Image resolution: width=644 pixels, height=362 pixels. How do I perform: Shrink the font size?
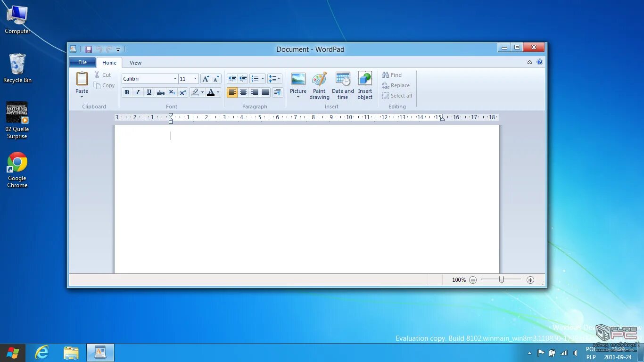coord(216,79)
